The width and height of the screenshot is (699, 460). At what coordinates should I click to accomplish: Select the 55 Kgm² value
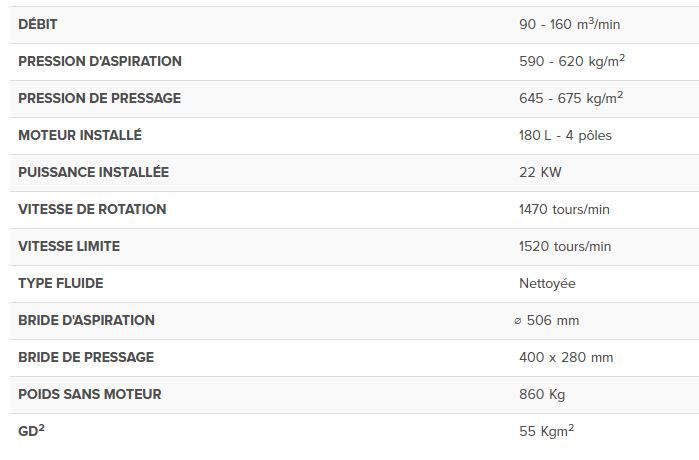[x=546, y=431]
